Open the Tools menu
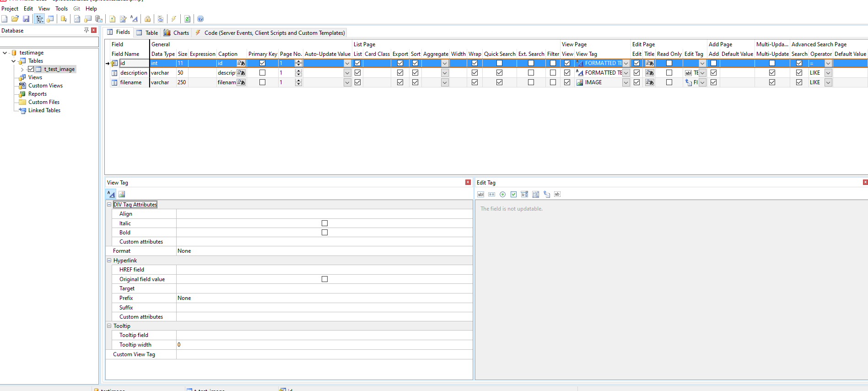Image resolution: width=868 pixels, height=391 pixels. point(61,8)
